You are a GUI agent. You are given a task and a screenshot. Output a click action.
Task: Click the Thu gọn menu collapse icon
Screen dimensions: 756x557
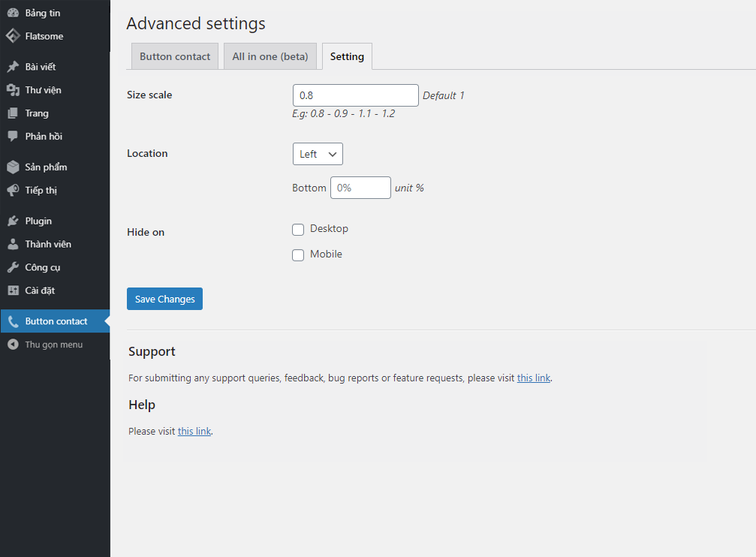coord(13,345)
